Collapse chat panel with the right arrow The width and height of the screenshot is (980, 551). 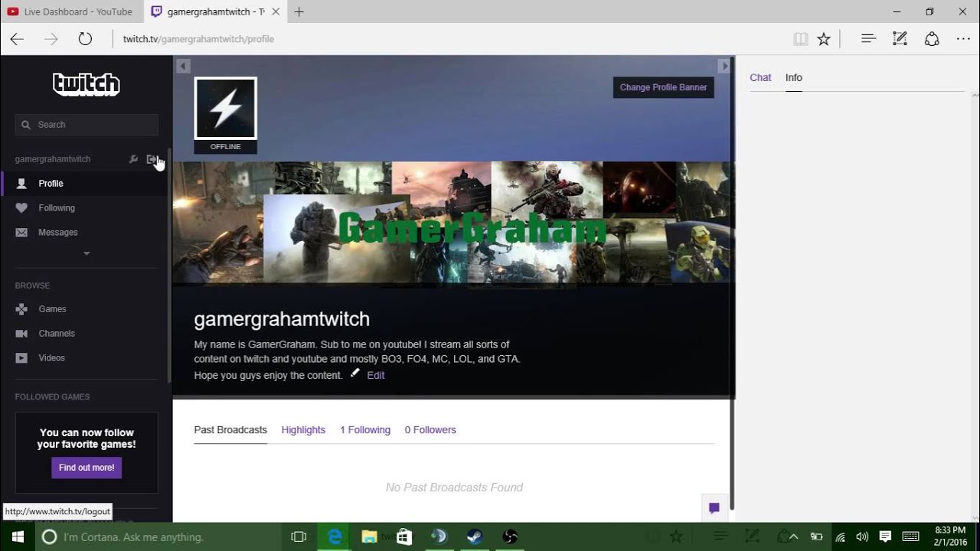pos(724,66)
